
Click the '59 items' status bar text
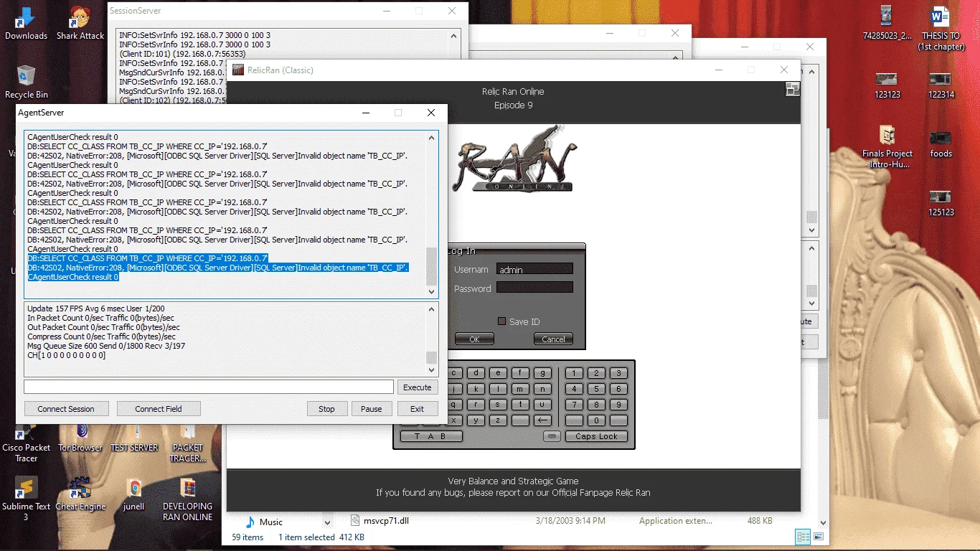pyautogui.click(x=248, y=537)
